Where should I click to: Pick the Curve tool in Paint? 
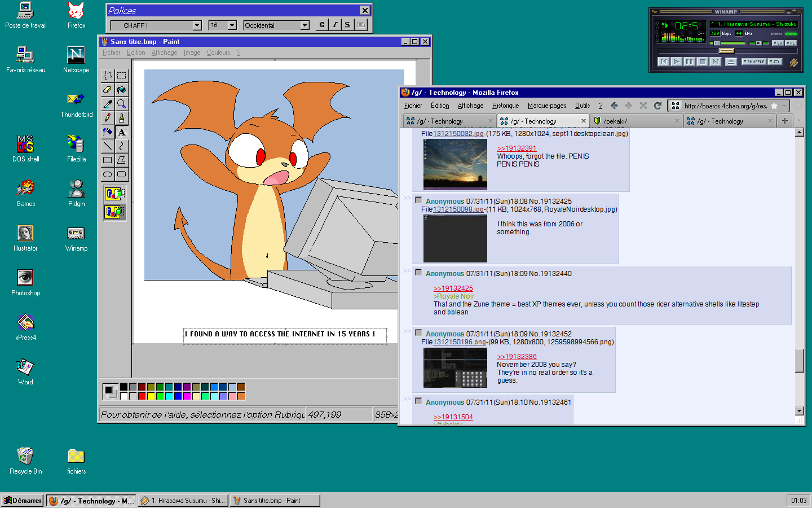tap(121, 146)
